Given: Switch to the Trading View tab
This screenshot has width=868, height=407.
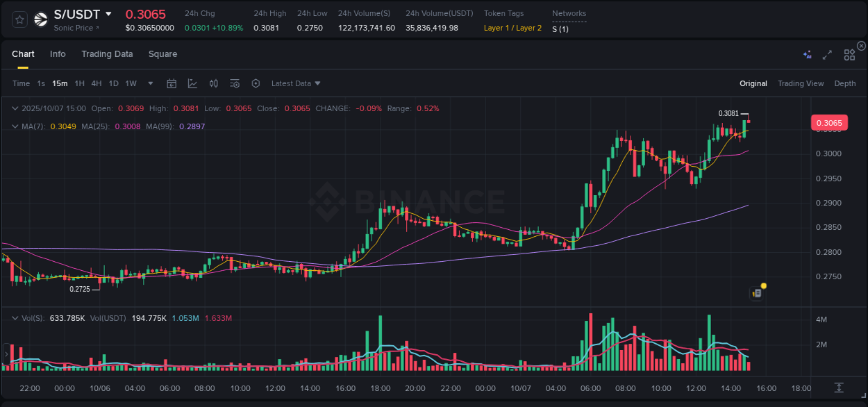Looking at the screenshot, I should [801, 83].
